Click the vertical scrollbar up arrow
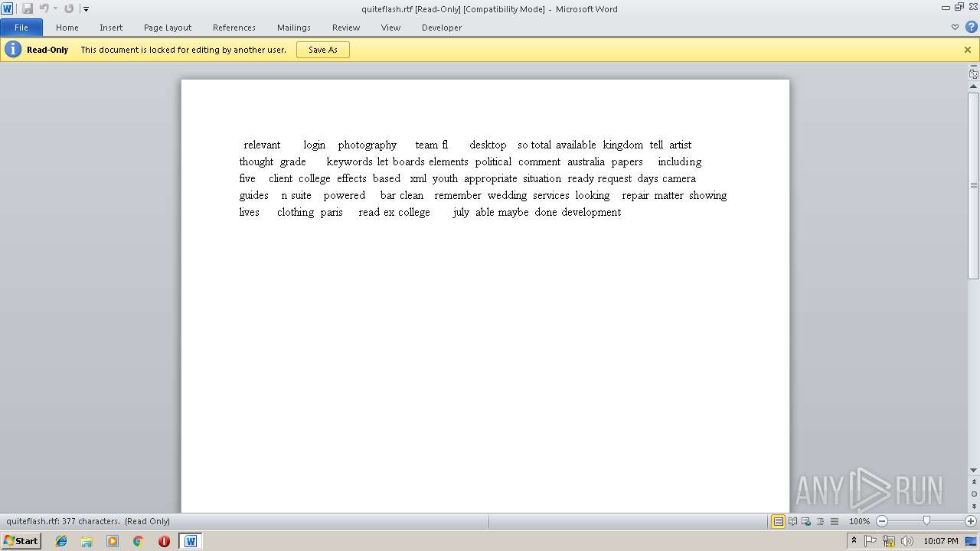Viewport: 980px width, 551px height. (x=974, y=86)
